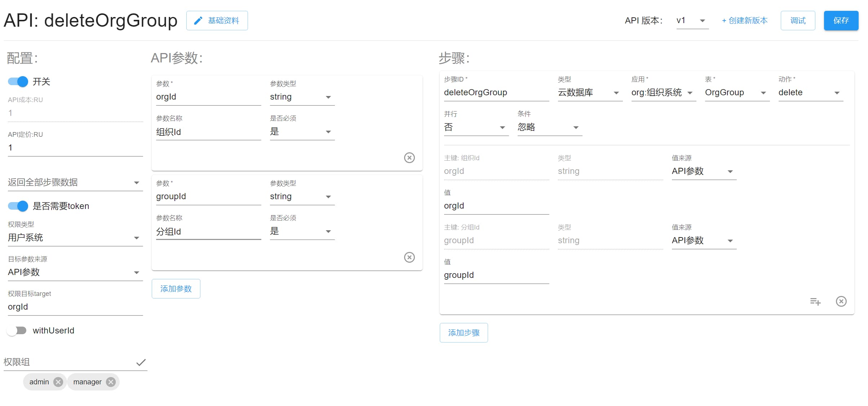Enable the withUserId switch
Screen dimensions: 868x406
[17, 331]
